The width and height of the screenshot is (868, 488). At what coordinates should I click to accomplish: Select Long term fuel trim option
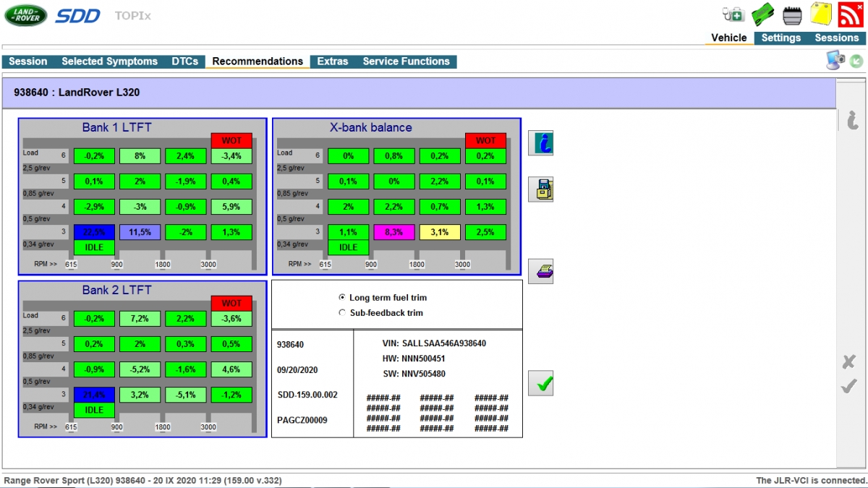point(342,297)
